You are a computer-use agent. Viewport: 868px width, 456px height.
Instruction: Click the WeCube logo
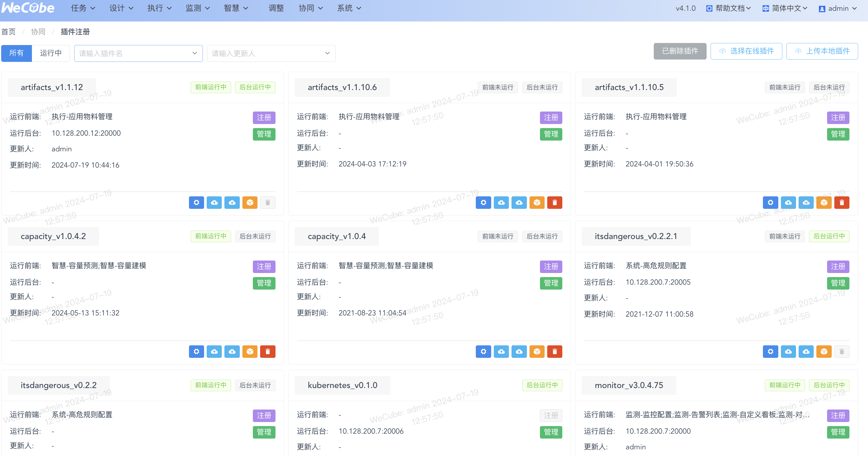(28, 8)
